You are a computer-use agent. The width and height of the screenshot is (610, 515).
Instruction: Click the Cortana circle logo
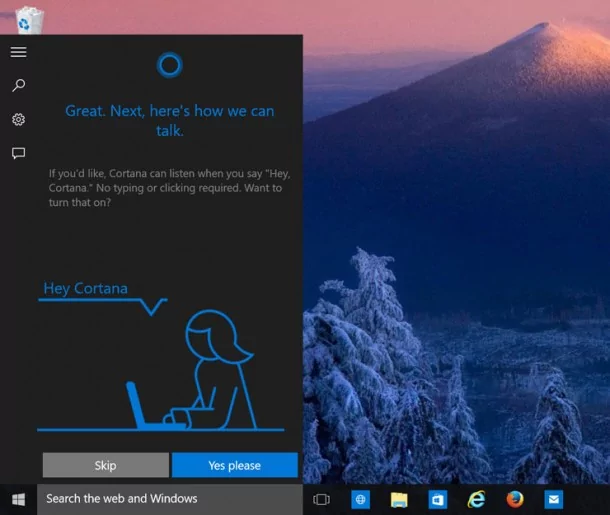(x=170, y=65)
